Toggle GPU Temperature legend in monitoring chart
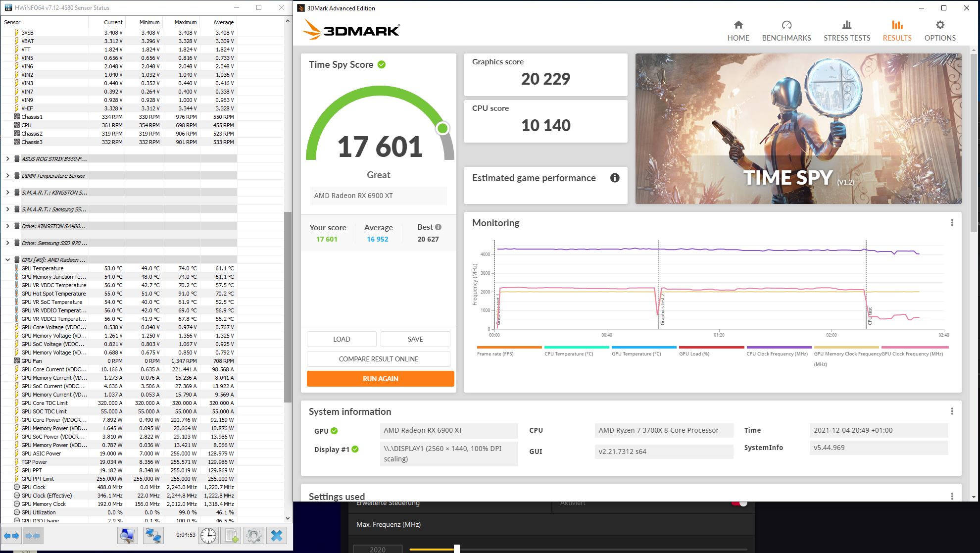 tap(643, 351)
